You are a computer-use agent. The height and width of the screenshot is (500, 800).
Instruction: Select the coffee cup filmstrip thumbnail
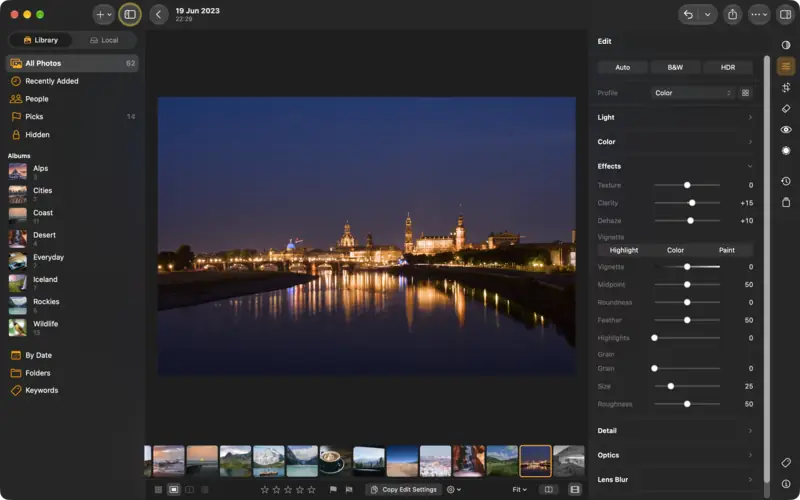(x=335, y=461)
